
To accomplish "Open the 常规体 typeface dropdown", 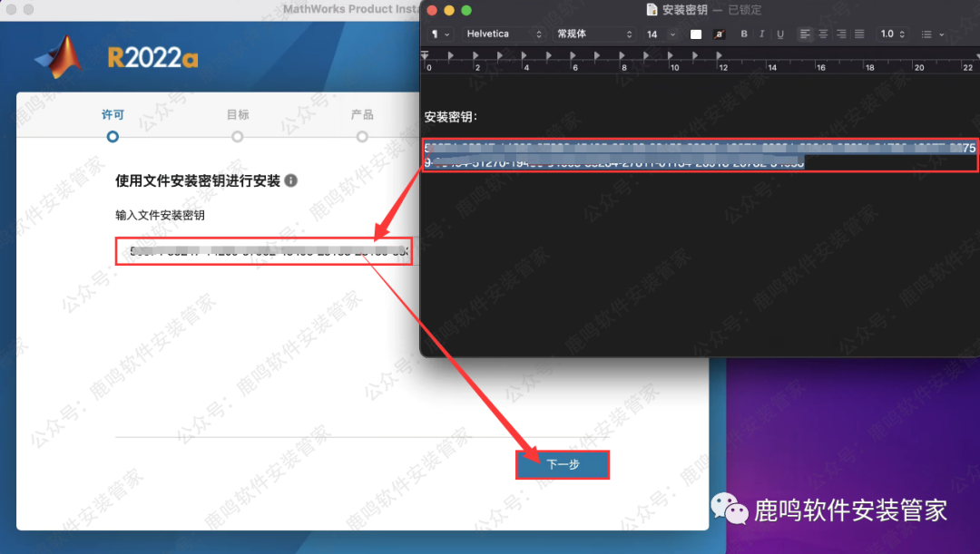I will coord(594,34).
